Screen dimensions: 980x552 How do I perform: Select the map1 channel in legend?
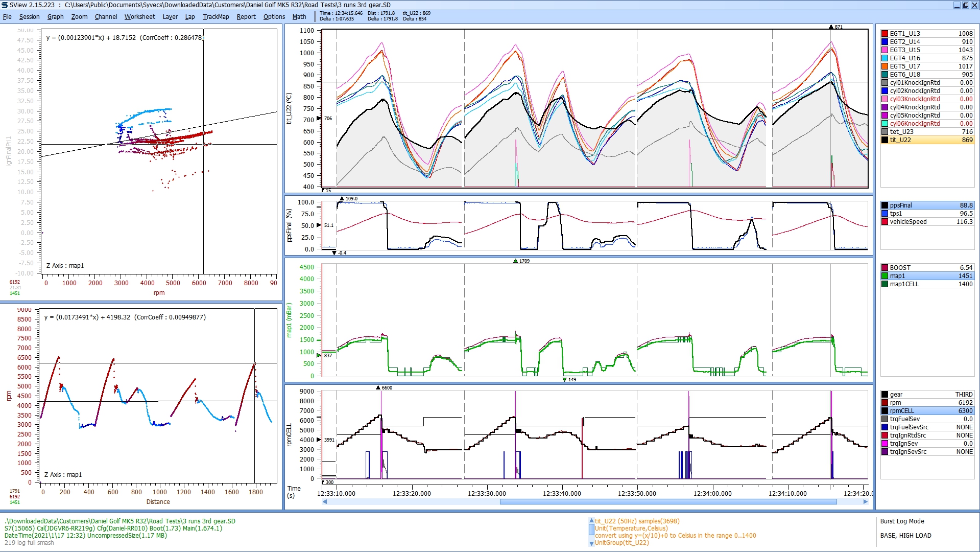point(927,276)
